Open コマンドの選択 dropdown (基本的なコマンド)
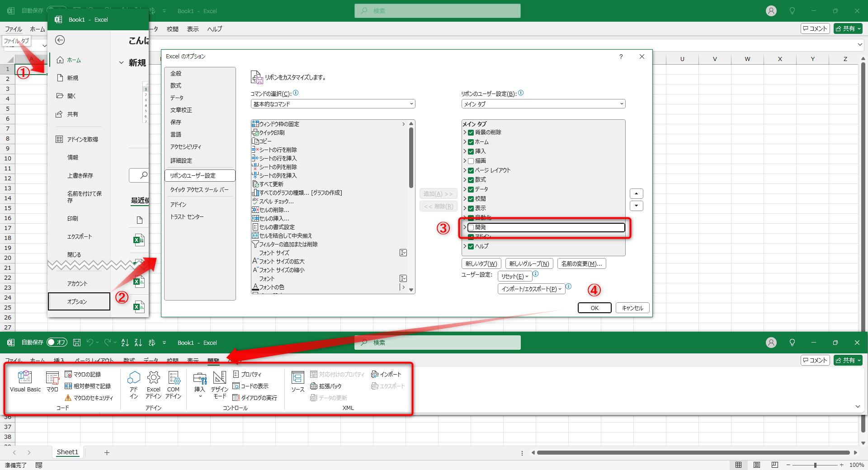Viewport: 868px width, 470px height. (333, 104)
